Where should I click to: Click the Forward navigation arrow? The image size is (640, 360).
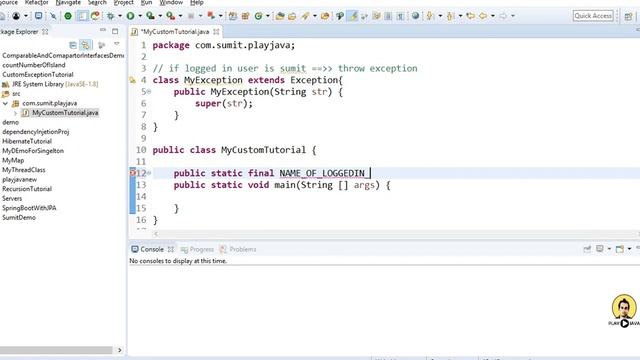click(x=503, y=16)
